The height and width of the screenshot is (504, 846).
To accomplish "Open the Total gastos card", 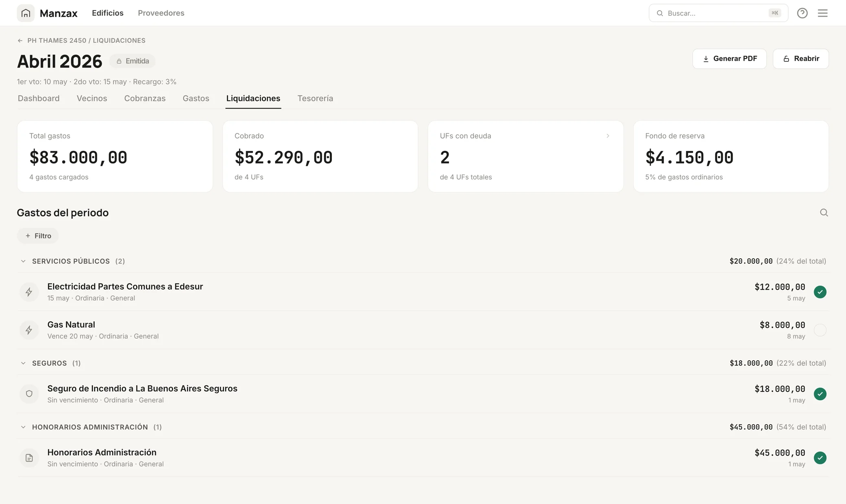I will (115, 156).
